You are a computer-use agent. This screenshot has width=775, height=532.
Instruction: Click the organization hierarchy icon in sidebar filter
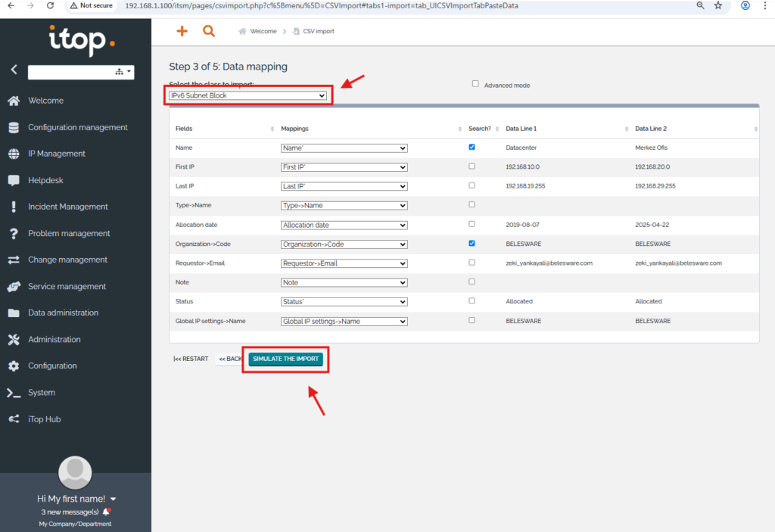pos(119,72)
